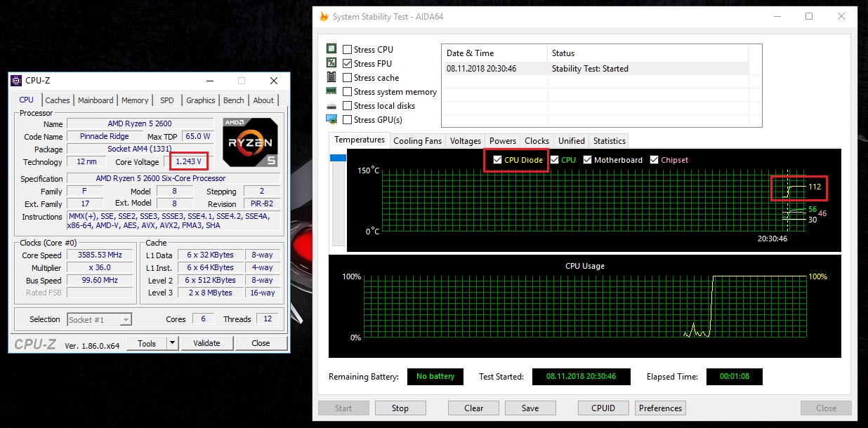
Task: Click the L1 Data 6 x 32 KBytes field
Action: click(x=211, y=255)
